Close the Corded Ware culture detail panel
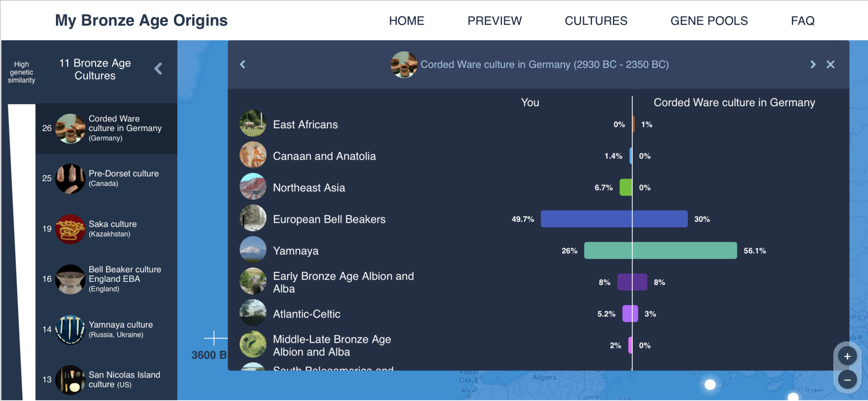 click(830, 64)
